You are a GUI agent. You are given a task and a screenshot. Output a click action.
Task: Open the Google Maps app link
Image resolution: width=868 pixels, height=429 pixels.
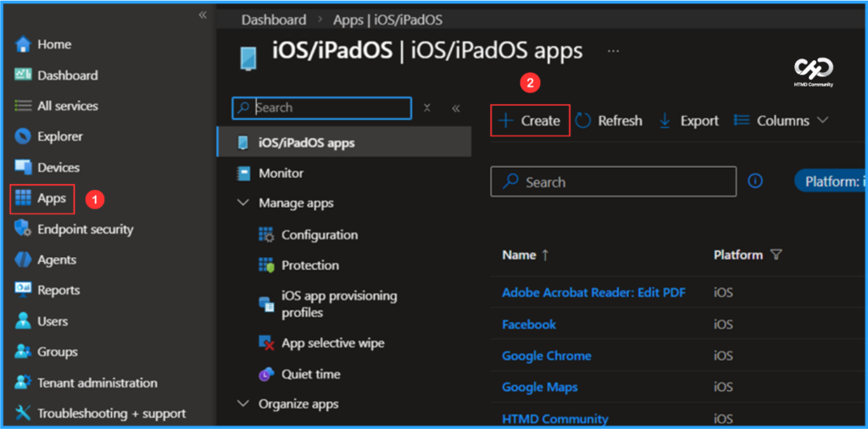[x=540, y=387]
